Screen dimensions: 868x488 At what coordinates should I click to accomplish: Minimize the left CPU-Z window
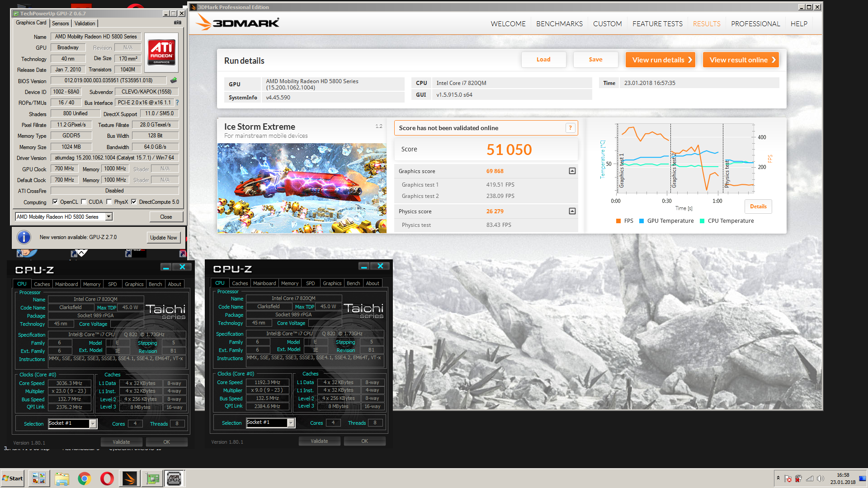click(x=166, y=267)
